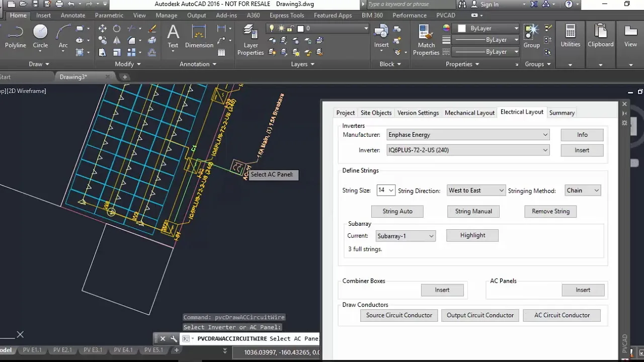Insert a Table from the Annotation panel
The width and height of the screenshot is (644, 362).
pyautogui.click(x=221, y=52)
